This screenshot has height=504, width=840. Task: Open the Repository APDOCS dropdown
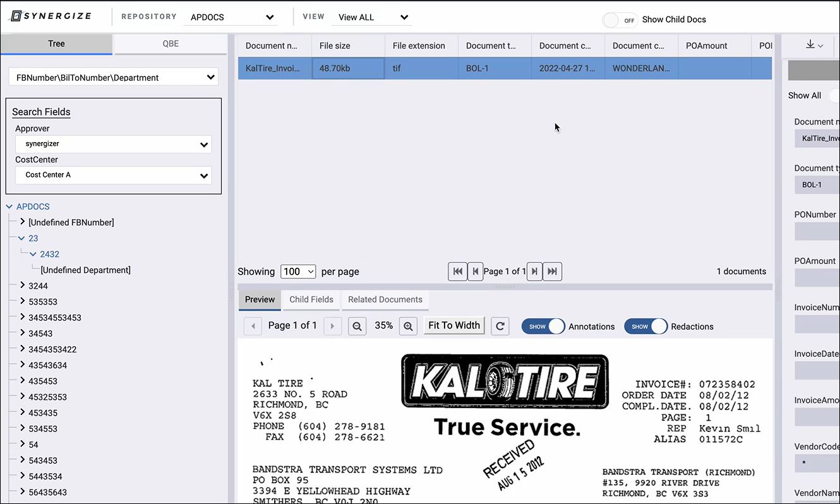pos(231,17)
